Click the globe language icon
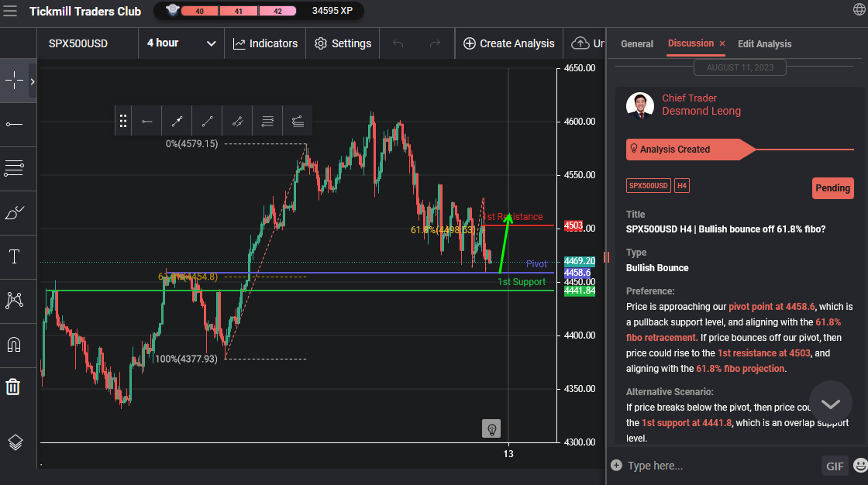This screenshot has width=868, height=485. [859, 9]
